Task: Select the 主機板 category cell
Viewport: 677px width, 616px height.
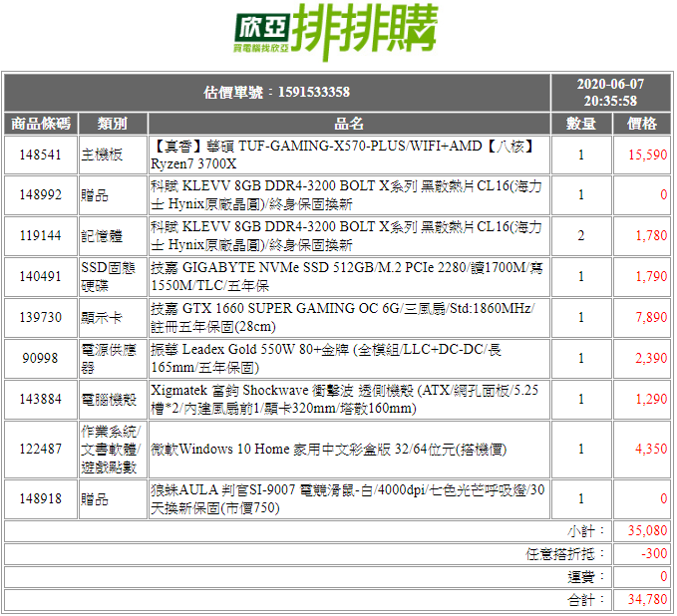Action: tap(113, 154)
